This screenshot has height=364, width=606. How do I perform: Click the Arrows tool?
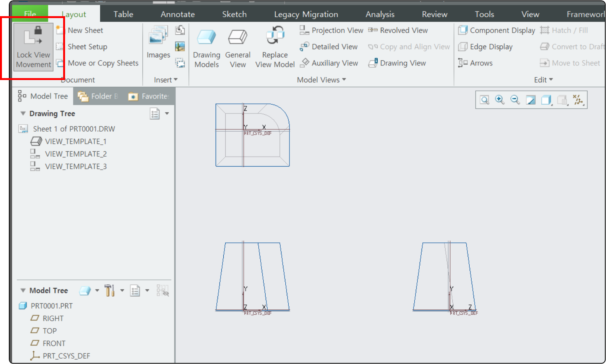475,63
